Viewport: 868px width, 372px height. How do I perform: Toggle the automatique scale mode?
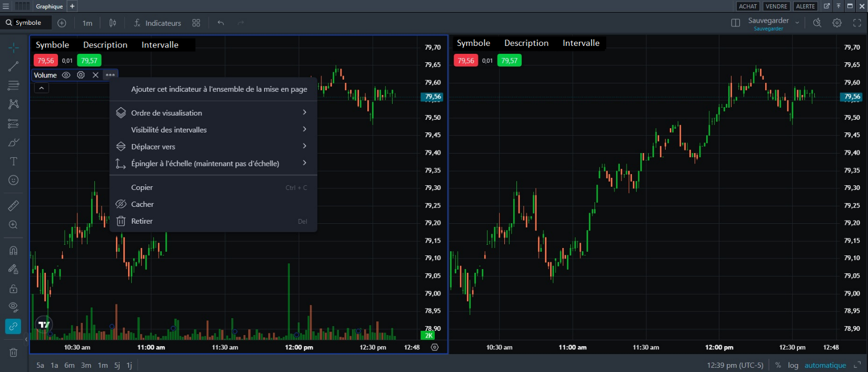[825, 365]
